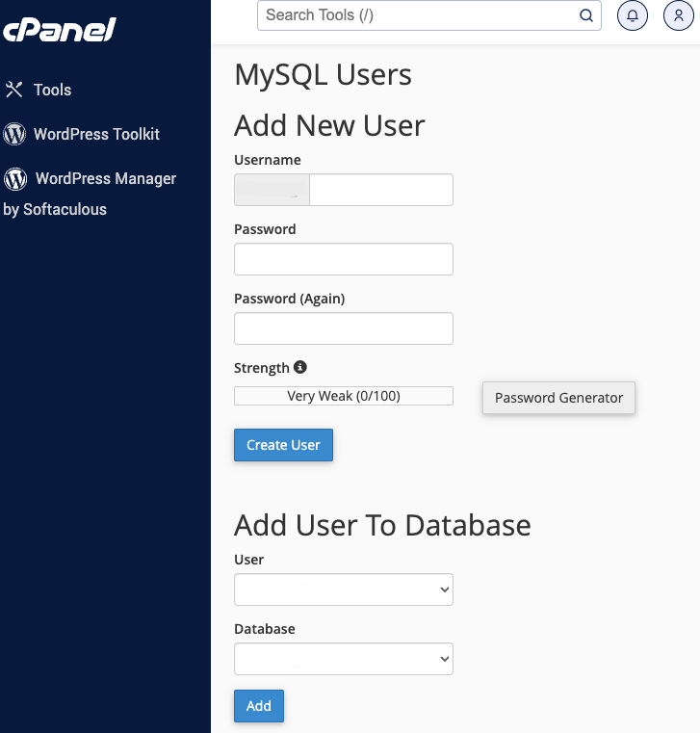Open Tools in the sidebar
The height and width of the screenshot is (733, 700).
(52, 90)
